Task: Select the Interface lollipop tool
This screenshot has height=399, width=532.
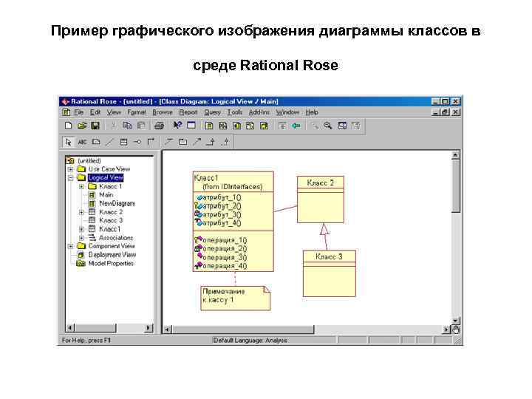Action: (137, 142)
